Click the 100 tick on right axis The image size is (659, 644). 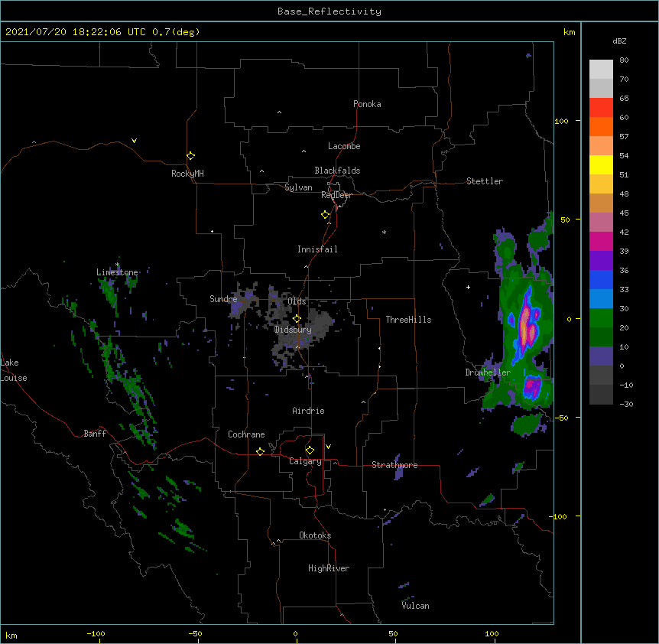point(561,121)
